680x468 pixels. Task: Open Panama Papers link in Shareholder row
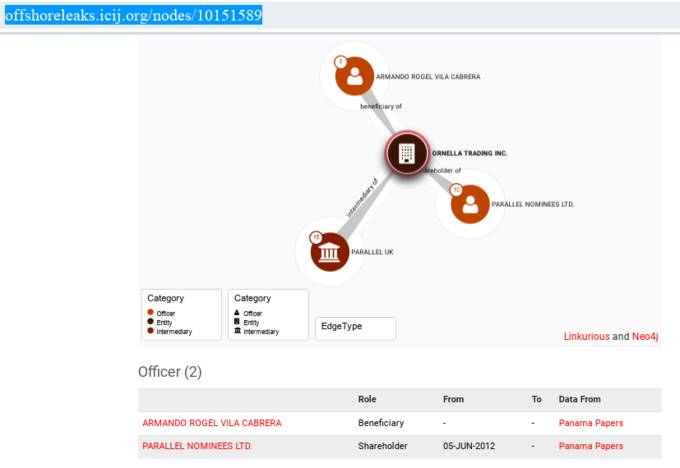click(x=590, y=446)
